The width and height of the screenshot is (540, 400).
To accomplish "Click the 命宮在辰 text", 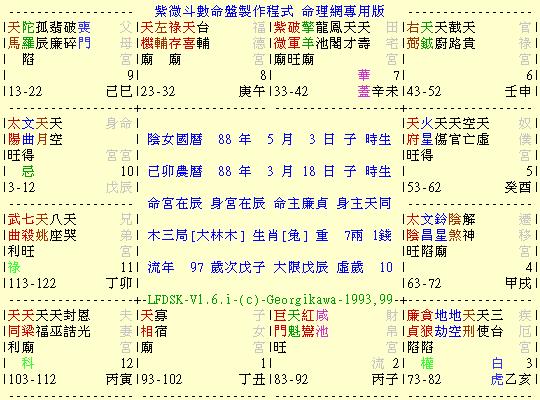I will click(x=175, y=203).
